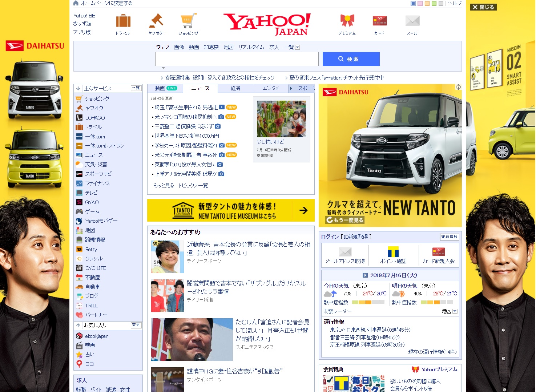Click the 占い star icon in favorites

pyautogui.click(x=79, y=355)
